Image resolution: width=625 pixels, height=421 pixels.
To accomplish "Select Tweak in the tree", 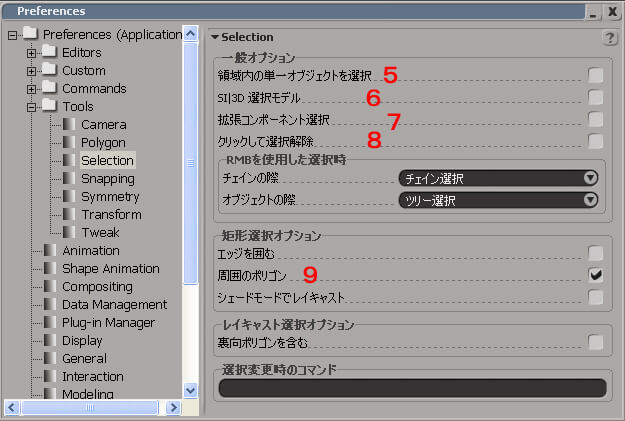I will tap(100, 232).
